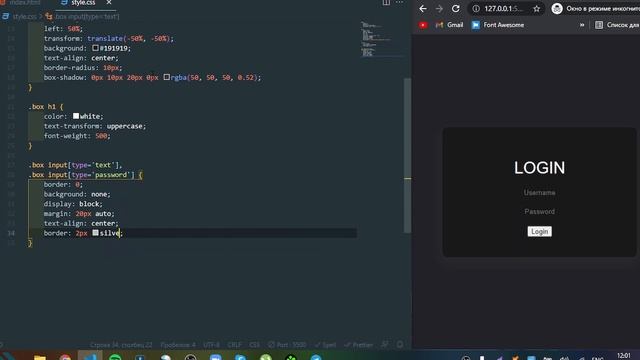Screen dimensions: 640x360
Task: Open line and column status indicator
Action: (121, 345)
